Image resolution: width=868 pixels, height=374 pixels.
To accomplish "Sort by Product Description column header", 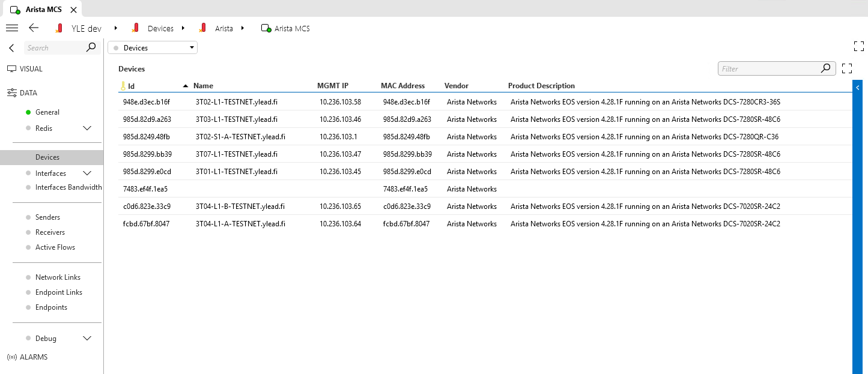I will coord(541,86).
